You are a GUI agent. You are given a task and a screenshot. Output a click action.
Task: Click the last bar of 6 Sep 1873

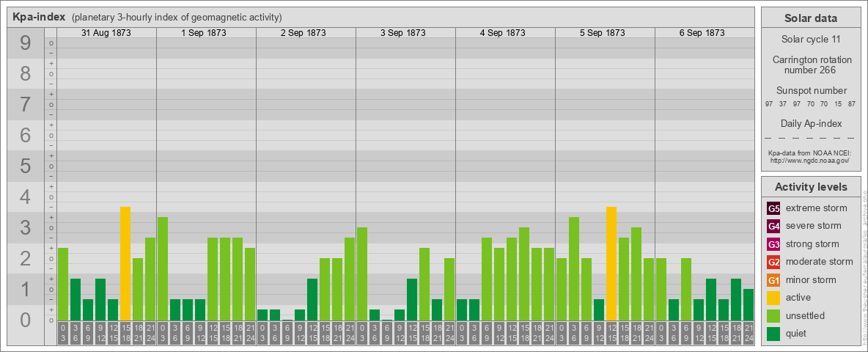749,305
